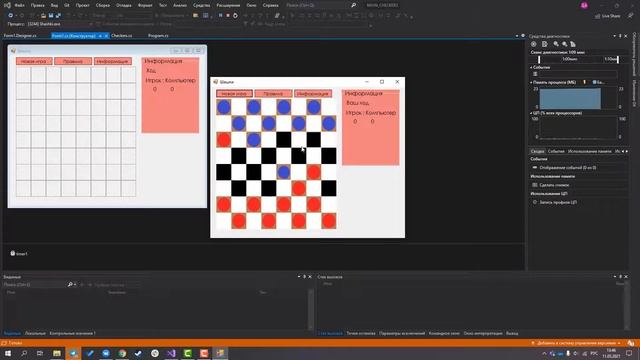Switch to the Form1.Designer.cs tab
Viewport: 640px width, 360px height.
tap(20, 36)
